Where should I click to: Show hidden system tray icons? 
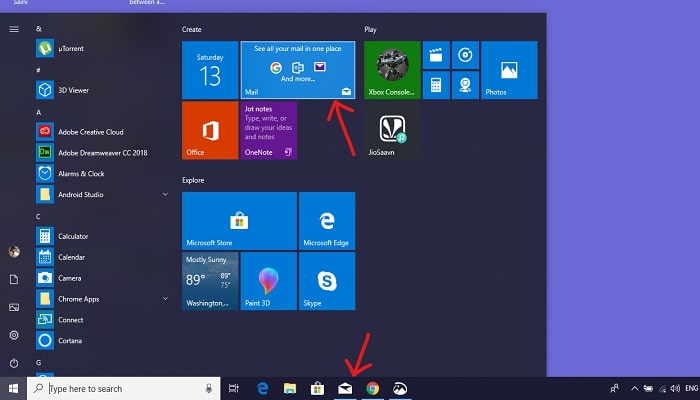[x=634, y=388]
